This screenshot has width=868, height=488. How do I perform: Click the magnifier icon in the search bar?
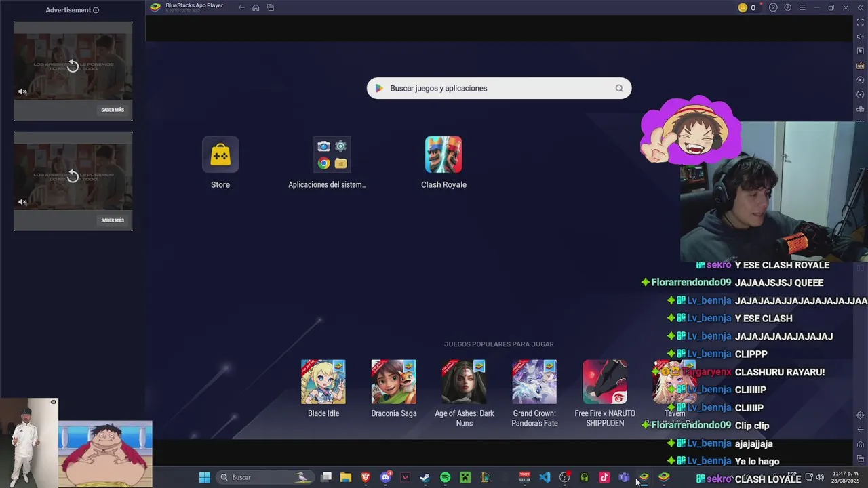coord(619,88)
